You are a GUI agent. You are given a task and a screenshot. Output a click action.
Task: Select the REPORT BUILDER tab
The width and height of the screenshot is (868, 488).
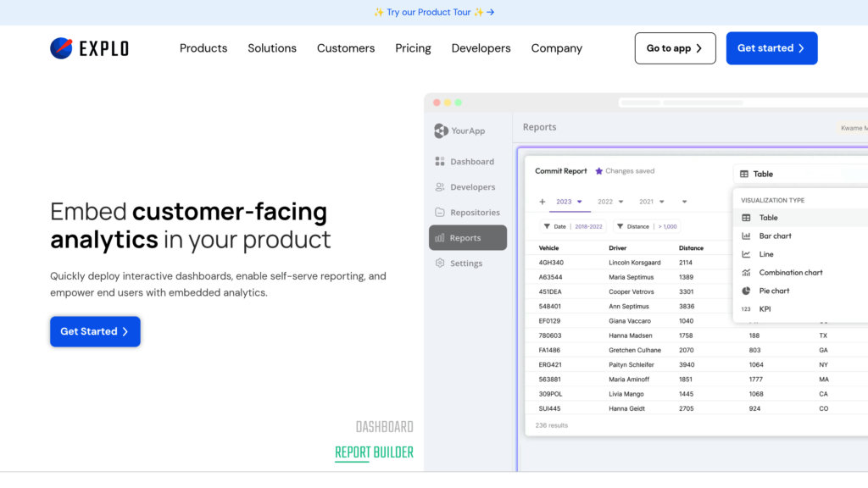[x=374, y=452]
